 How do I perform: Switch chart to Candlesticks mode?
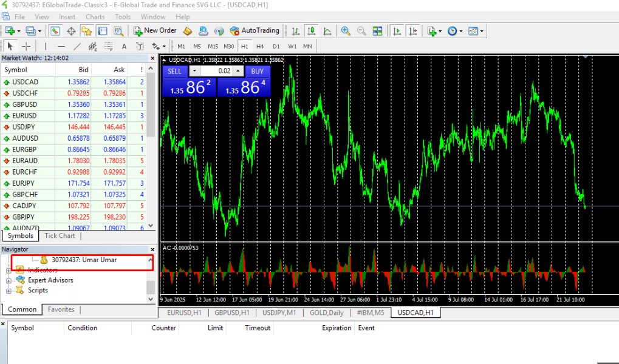(x=312, y=31)
